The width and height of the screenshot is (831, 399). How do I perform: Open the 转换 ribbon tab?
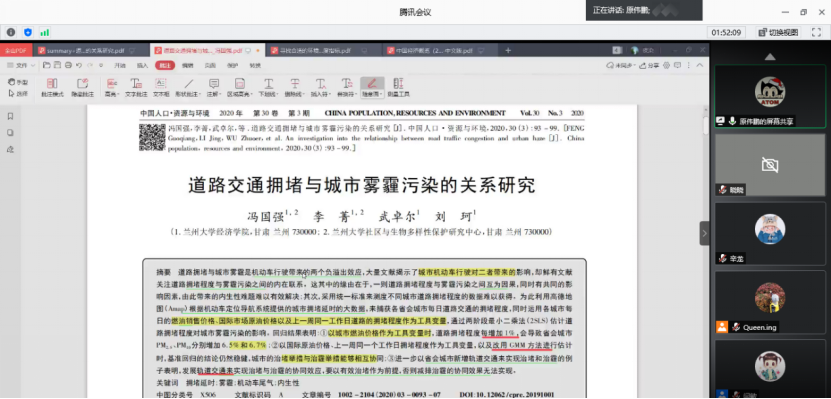(255, 65)
